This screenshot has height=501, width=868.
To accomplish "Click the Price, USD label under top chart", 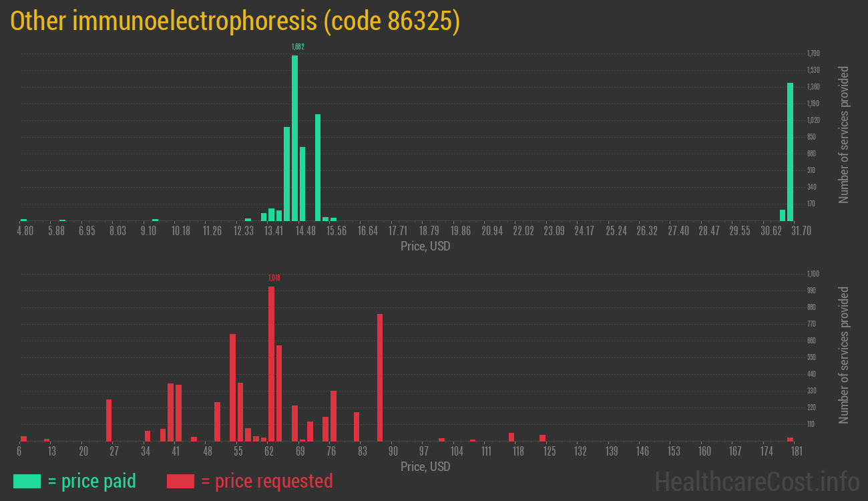I will [425, 246].
